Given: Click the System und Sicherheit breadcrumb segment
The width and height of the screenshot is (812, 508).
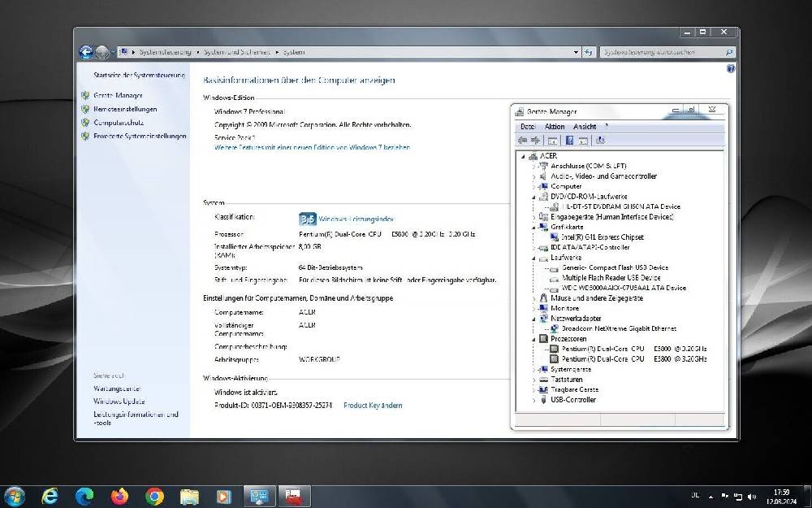Looking at the screenshot, I should coord(237,52).
